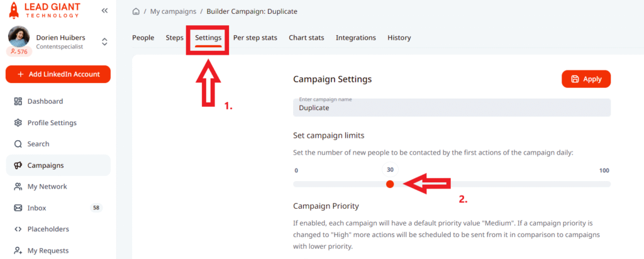Screen dimensions: 644x259
Task: Click the Campaigns megaphone icon
Action: (18, 165)
